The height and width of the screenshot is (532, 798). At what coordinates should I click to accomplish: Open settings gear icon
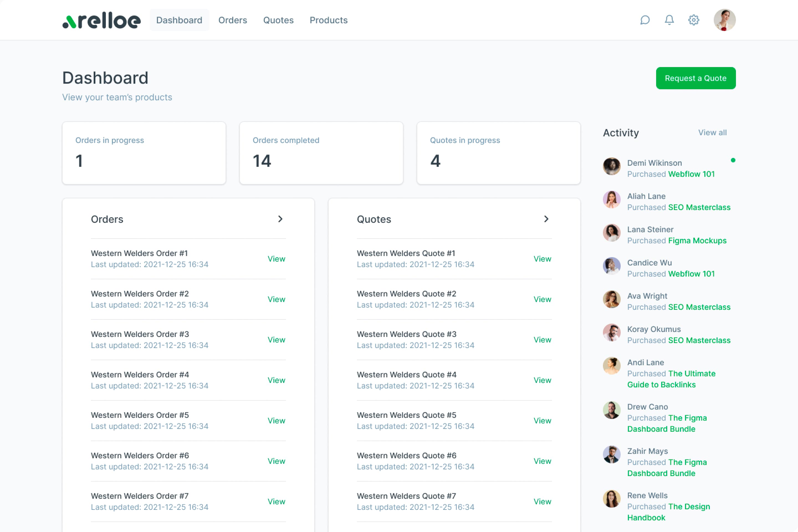pyautogui.click(x=694, y=20)
